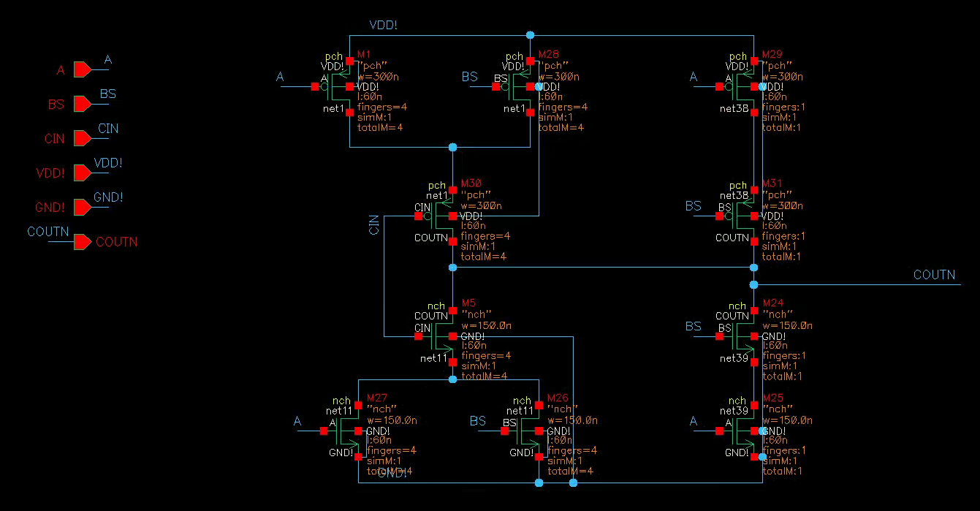
Task: Select the M25 nch transistor symbol
Action: (x=743, y=431)
